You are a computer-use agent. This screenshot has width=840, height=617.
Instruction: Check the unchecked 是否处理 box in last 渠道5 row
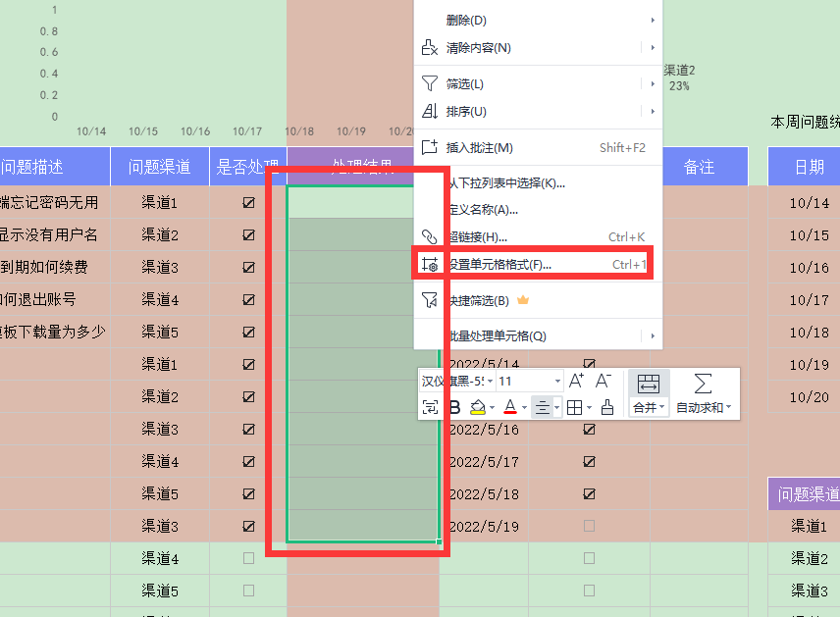248,591
